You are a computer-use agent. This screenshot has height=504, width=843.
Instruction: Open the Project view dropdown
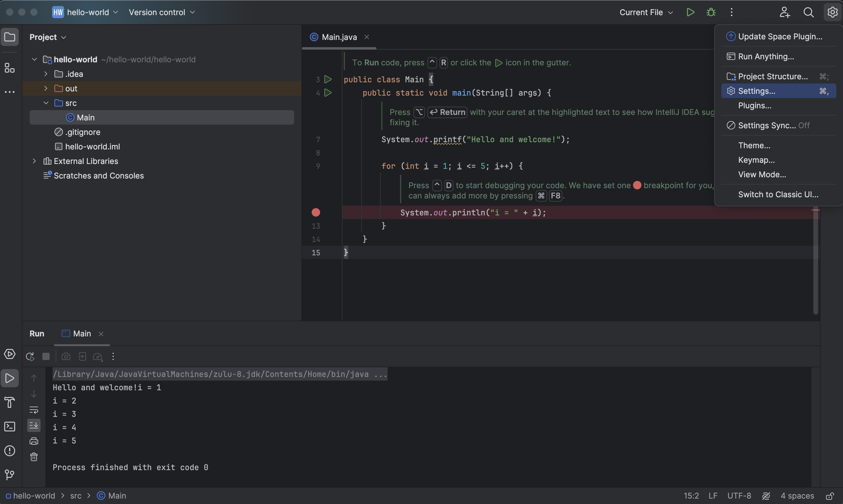48,37
